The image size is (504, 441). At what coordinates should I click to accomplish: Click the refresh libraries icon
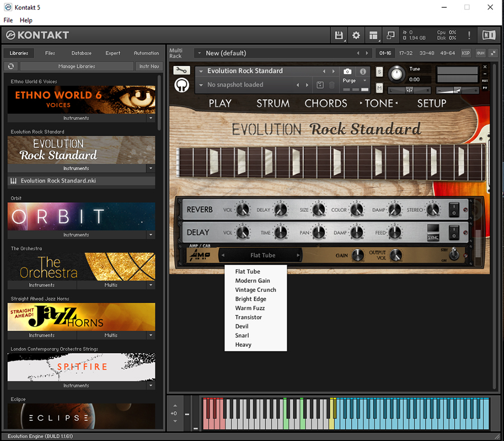11,66
